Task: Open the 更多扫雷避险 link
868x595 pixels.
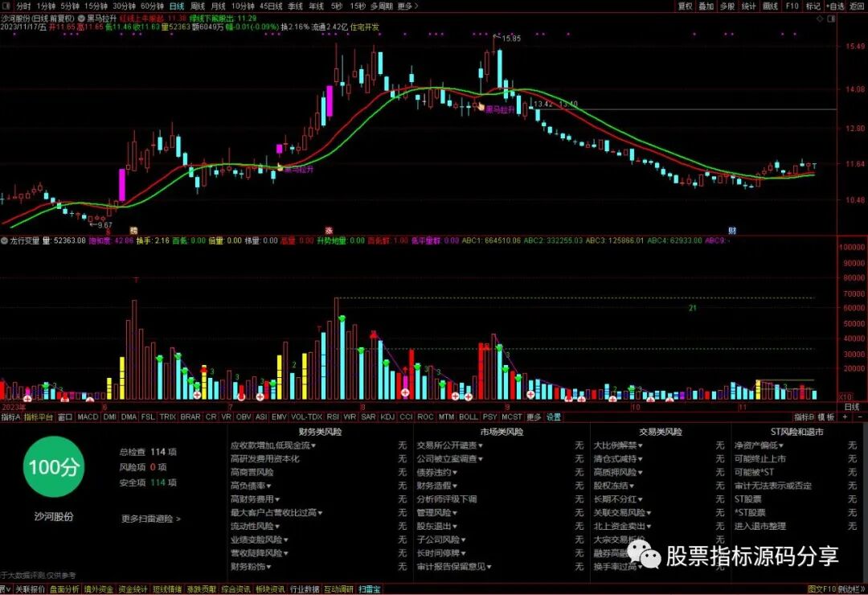Action: (151, 519)
